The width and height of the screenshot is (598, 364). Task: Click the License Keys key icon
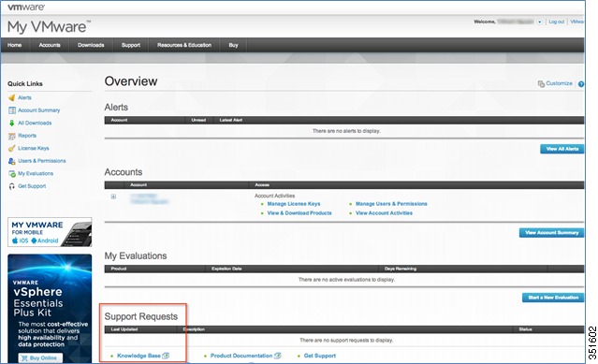(x=12, y=148)
